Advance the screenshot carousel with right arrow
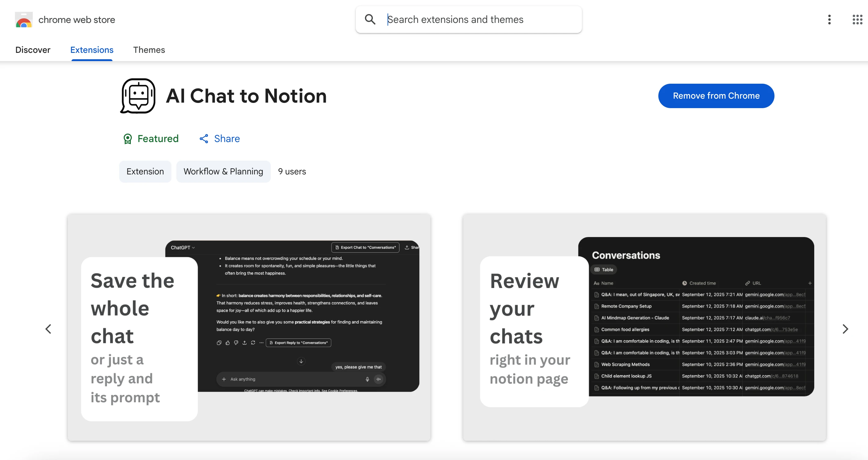Viewport: 868px width, 460px height. tap(845, 329)
